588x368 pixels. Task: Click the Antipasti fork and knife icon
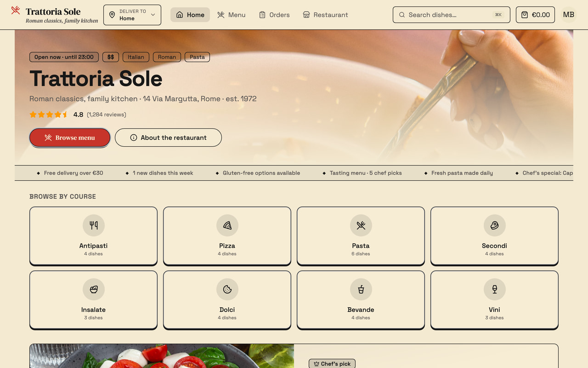pyautogui.click(x=94, y=225)
